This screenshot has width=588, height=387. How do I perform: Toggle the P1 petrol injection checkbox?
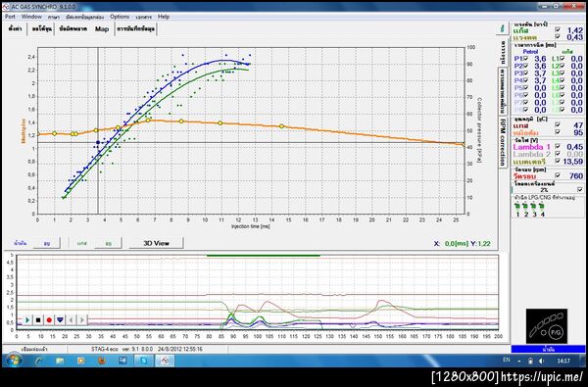click(526, 59)
